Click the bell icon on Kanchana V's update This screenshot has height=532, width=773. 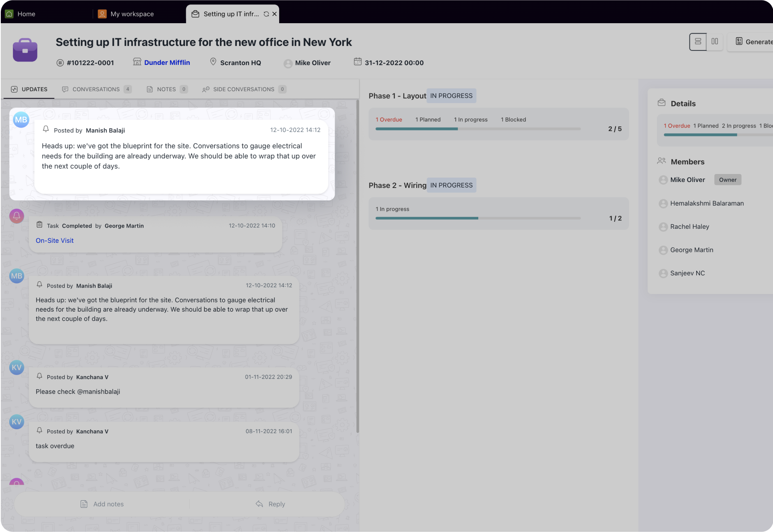tap(40, 376)
